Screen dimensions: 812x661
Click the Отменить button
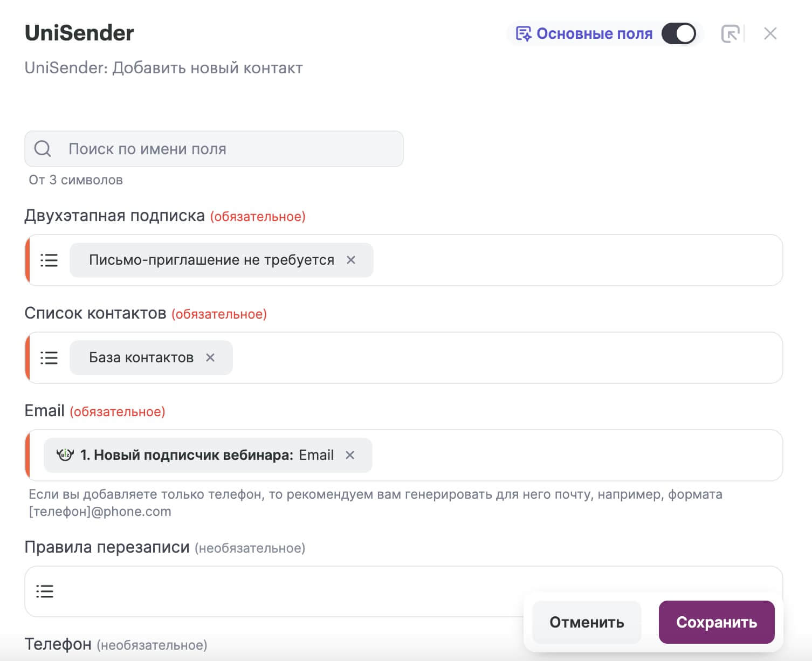click(587, 622)
